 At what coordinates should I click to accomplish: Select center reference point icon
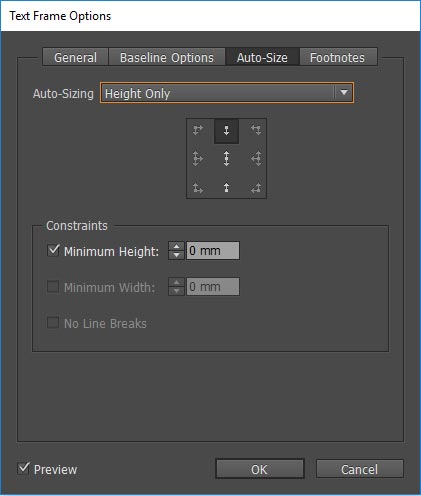(x=226, y=159)
